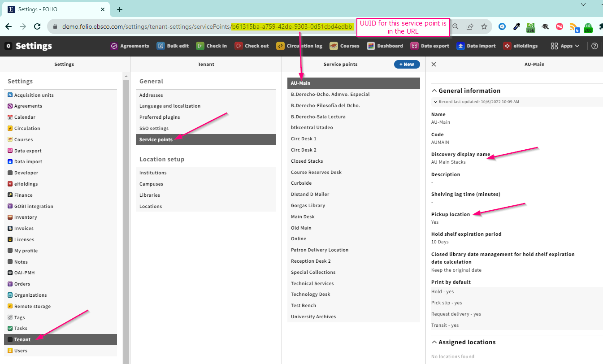603x364 pixels.
Task: Expand the Apps dropdown menu
Action: (x=565, y=46)
